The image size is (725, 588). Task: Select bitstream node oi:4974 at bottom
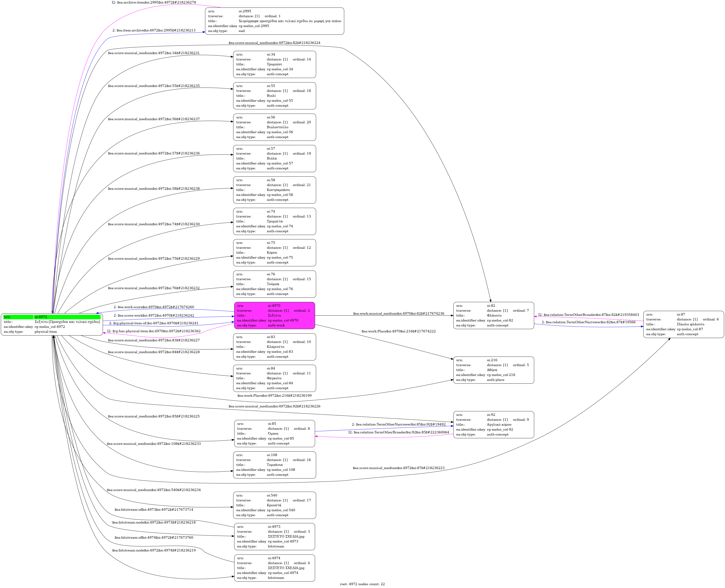coord(274,568)
